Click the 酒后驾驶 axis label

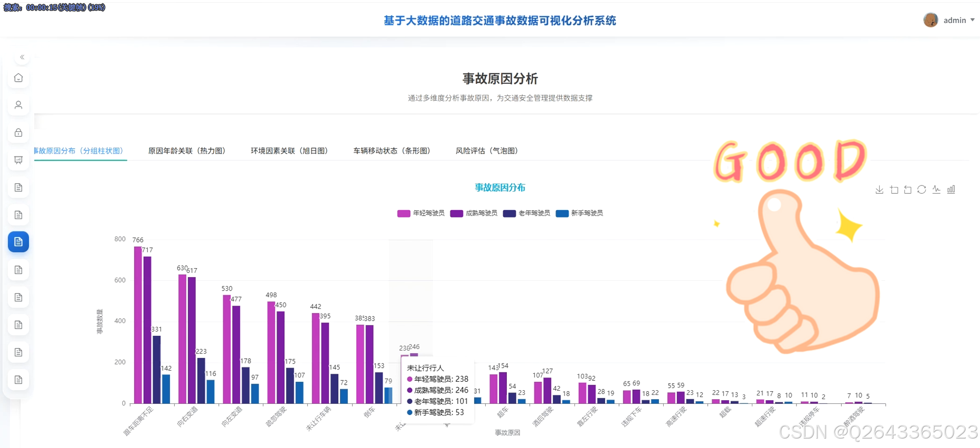[543, 417]
